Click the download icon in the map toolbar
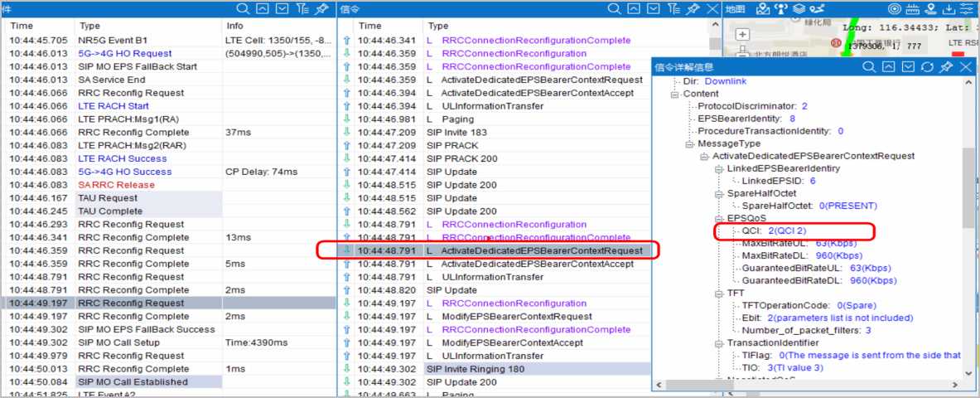Viewport: 980px width, 398px height. pos(950,9)
